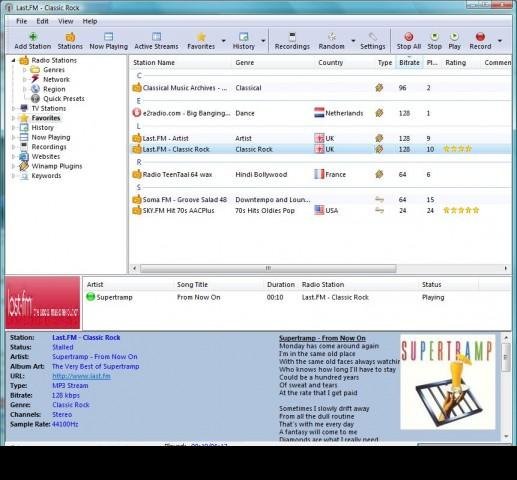
Task: Click the Add Station toolbar icon
Action: click(x=33, y=41)
